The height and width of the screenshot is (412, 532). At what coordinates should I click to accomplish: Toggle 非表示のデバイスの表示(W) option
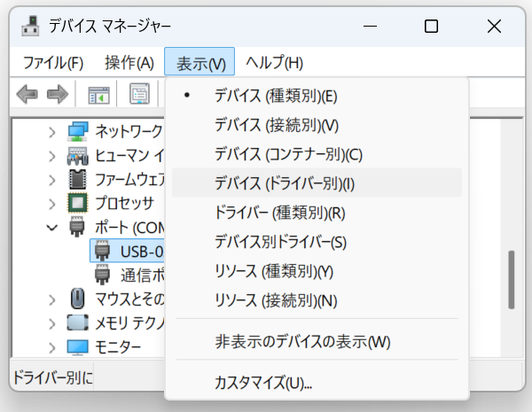(317, 341)
